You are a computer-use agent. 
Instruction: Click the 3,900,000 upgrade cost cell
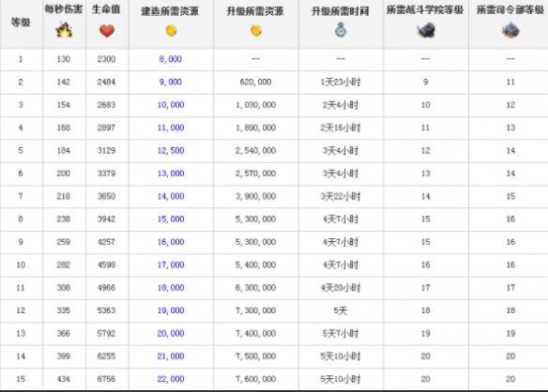[255, 196]
